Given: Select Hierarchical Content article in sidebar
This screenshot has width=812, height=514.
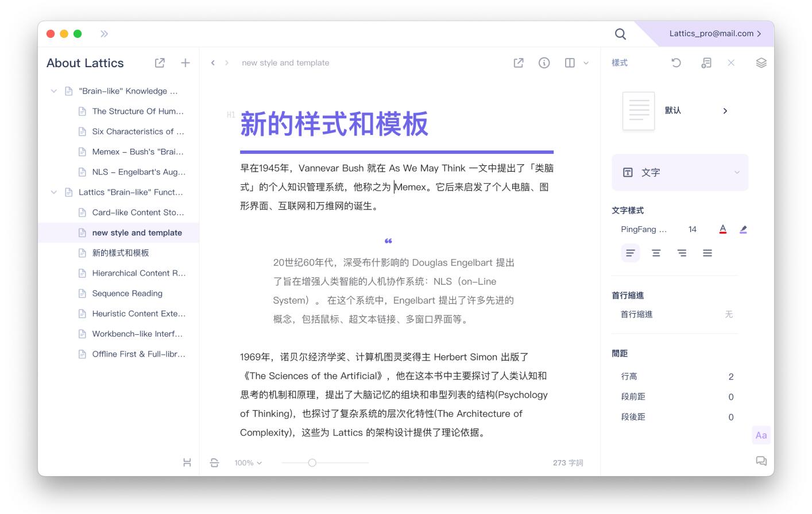Looking at the screenshot, I should pos(138,273).
